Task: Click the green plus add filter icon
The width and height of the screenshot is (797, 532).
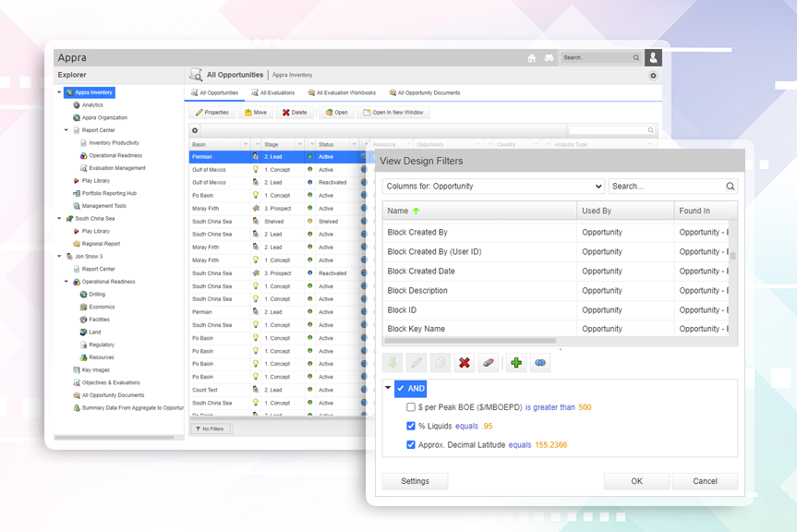Action: [516, 363]
